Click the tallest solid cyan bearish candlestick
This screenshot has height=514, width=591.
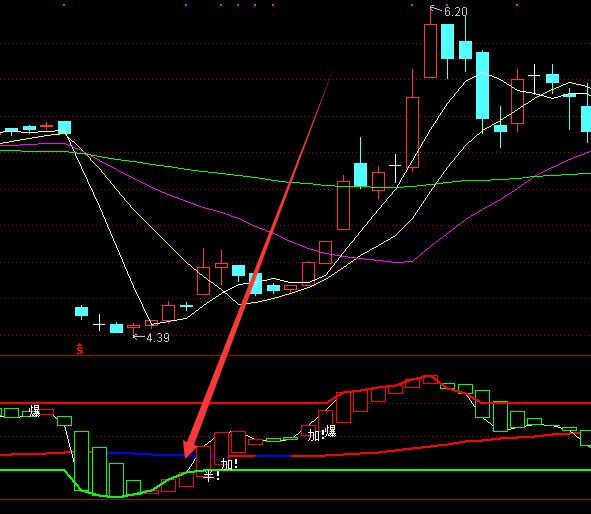482,86
